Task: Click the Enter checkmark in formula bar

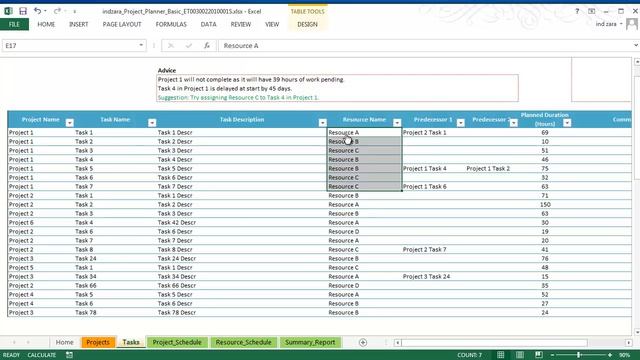Action: pos(189,45)
